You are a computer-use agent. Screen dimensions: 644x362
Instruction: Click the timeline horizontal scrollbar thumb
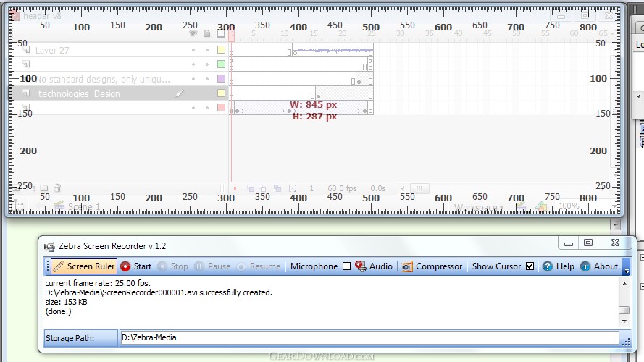tap(419, 188)
